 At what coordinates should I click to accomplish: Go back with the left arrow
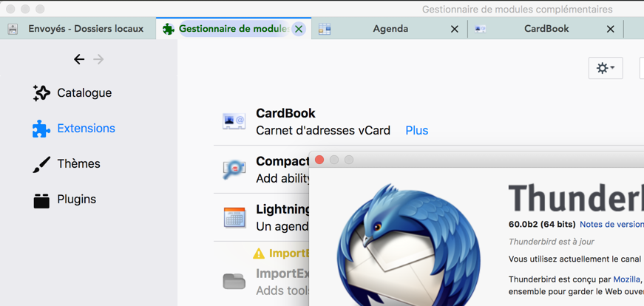click(79, 60)
